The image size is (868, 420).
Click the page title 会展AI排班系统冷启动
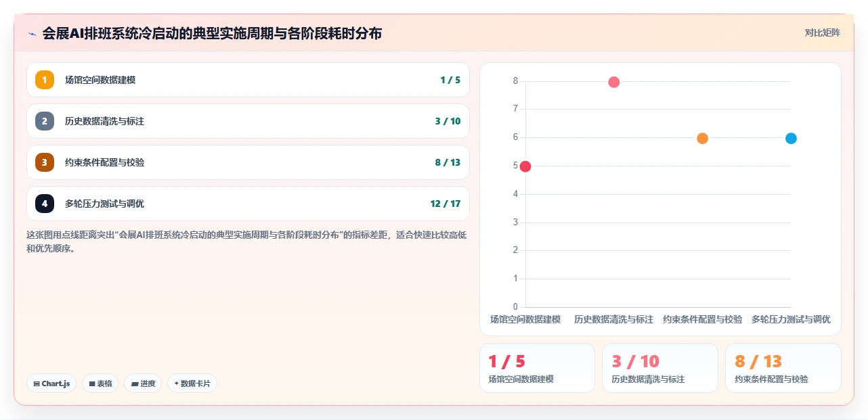click(212, 33)
